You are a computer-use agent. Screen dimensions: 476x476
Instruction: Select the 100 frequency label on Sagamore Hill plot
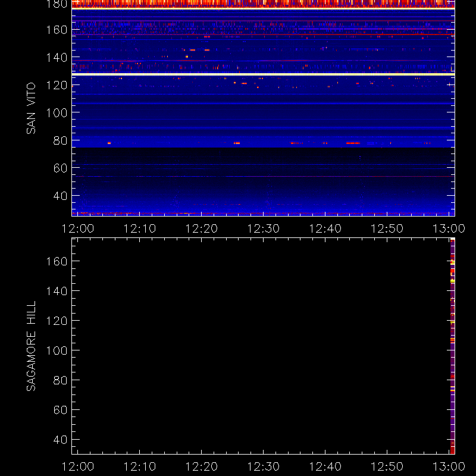pyautogui.click(x=57, y=350)
